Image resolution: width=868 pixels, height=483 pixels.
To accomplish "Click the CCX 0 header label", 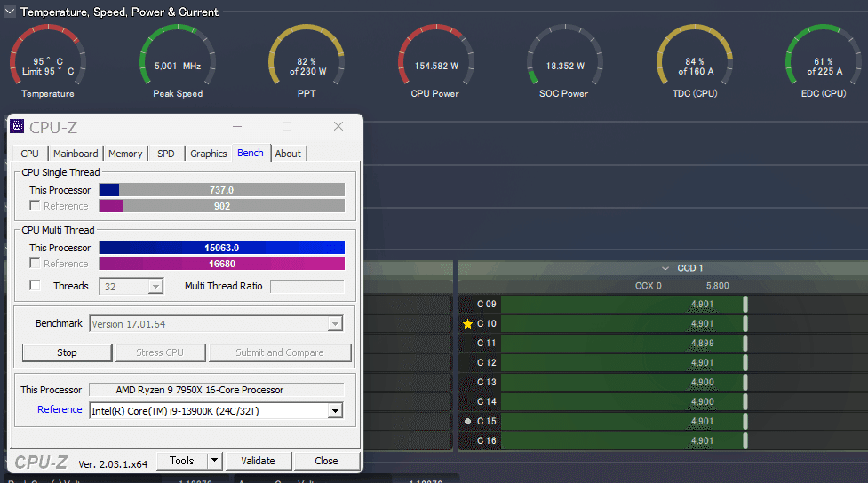I will click(x=649, y=286).
